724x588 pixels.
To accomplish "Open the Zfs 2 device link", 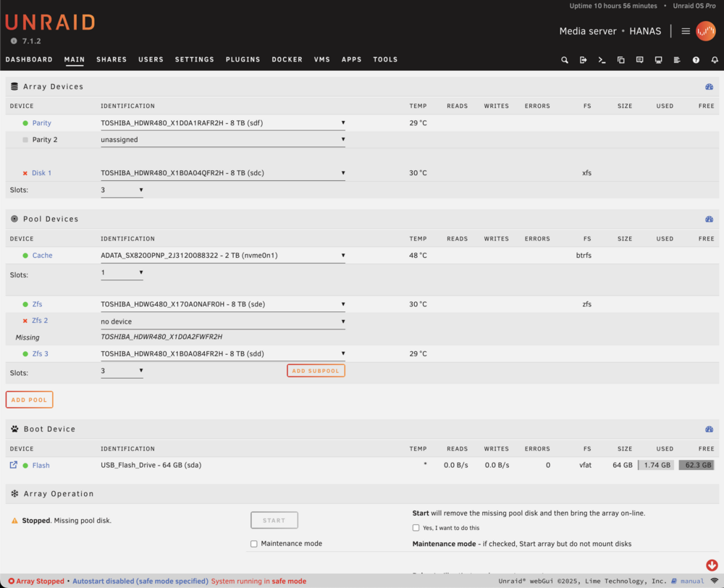I will click(40, 320).
